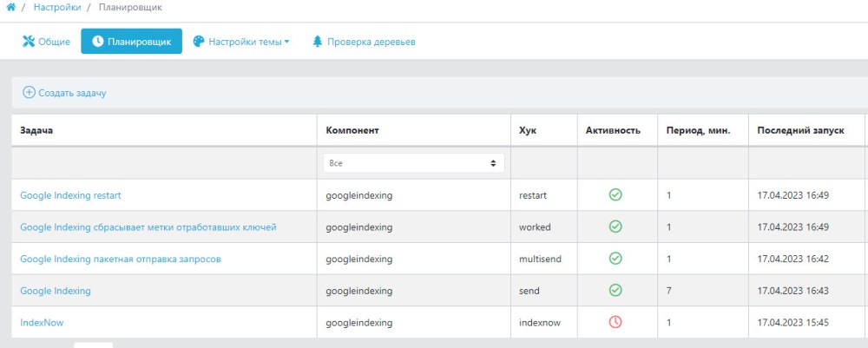The height and width of the screenshot is (348, 868).
Task: Click the palette icon of Настройки темы
Action: pos(199,42)
